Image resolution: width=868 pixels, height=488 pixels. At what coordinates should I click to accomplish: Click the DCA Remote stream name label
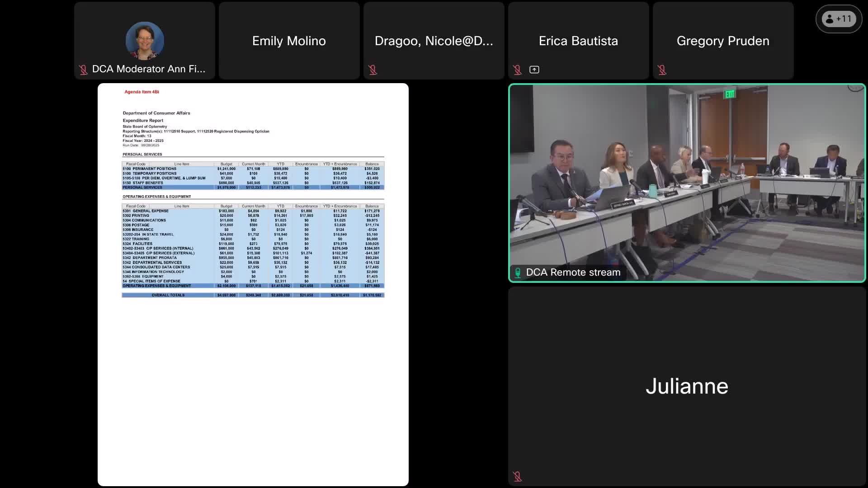pyautogui.click(x=573, y=272)
